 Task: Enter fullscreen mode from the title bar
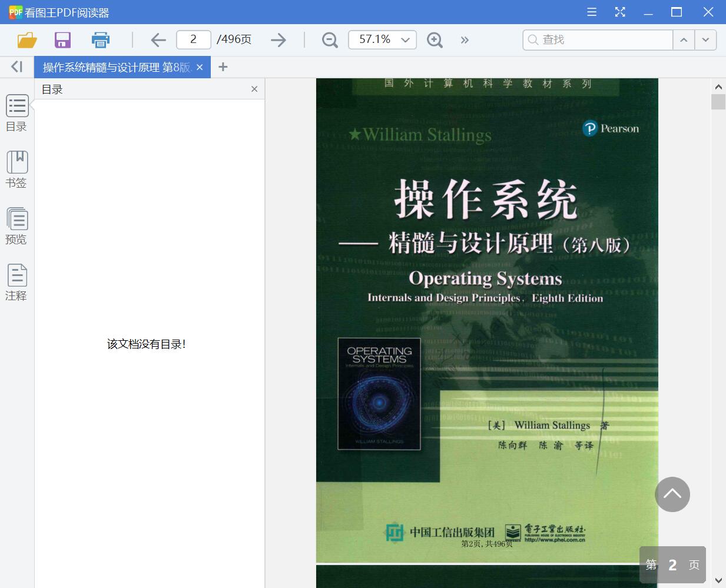pos(619,12)
